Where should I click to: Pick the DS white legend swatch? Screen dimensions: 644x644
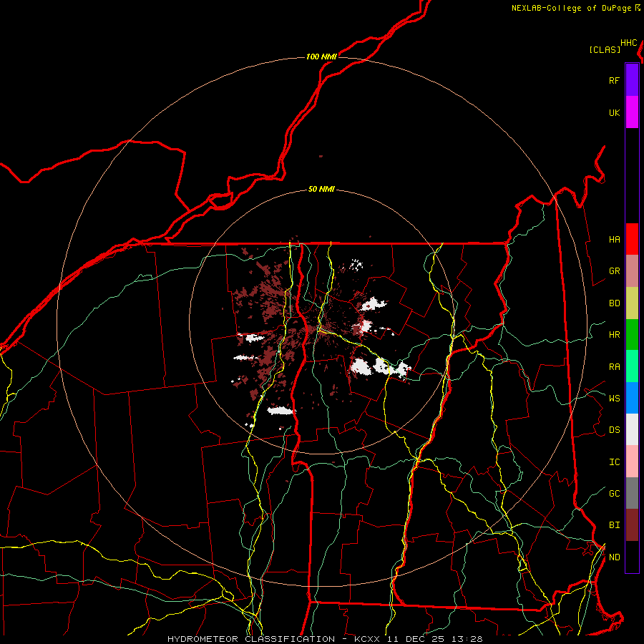(x=632, y=429)
